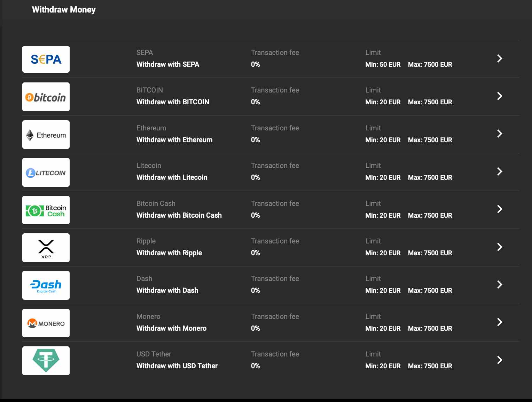Click the Min: 50 EUR limit for SEPA
Viewport: 532px width, 402px height.
383,64
